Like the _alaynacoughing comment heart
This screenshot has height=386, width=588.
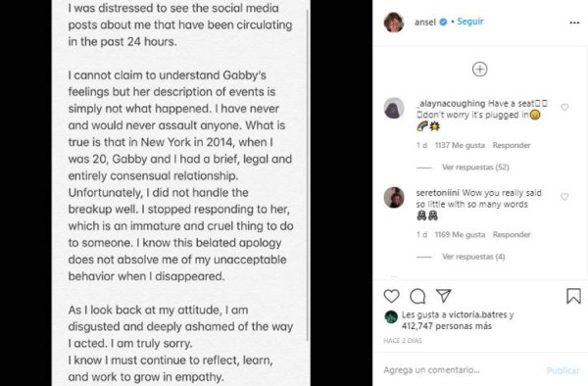click(564, 107)
